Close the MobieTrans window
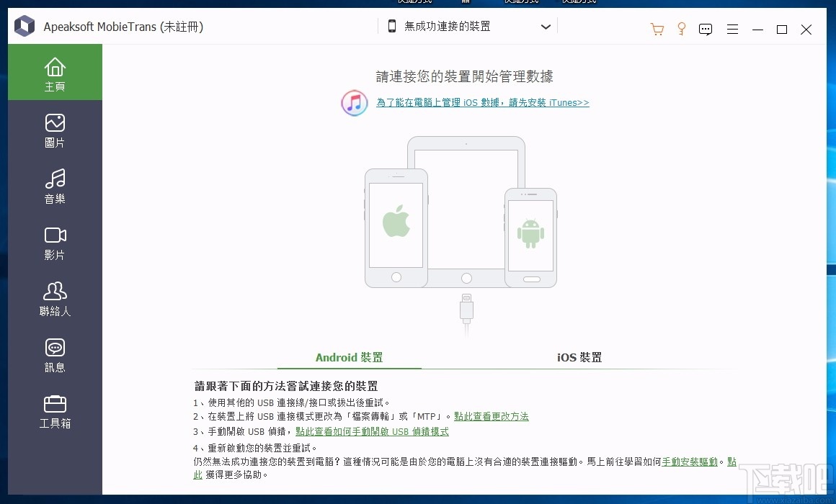Image resolution: width=836 pixels, height=504 pixels. pos(806,30)
